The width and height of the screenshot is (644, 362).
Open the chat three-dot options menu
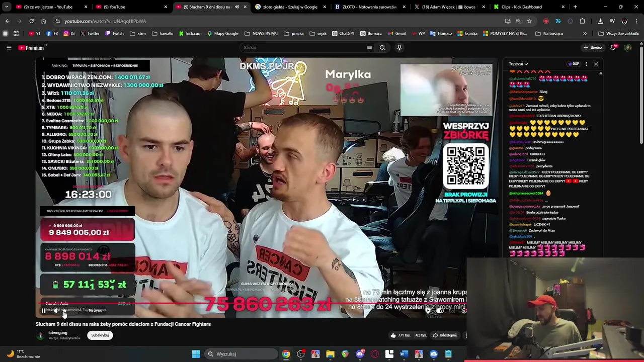pyautogui.click(x=586, y=64)
